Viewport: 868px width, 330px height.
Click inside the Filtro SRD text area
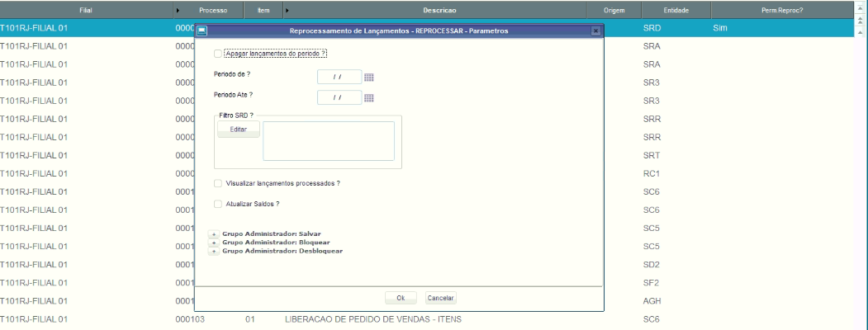pos(329,141)
